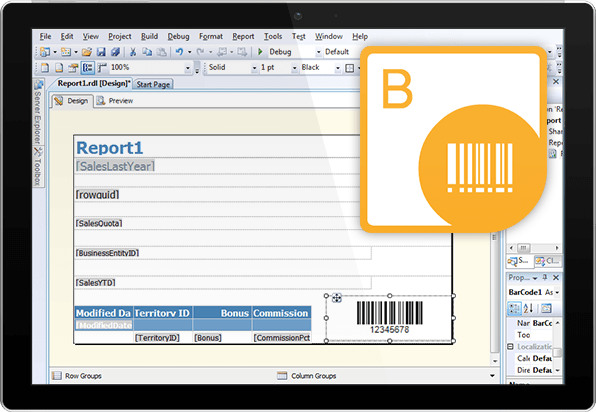
Task: Click the New Project icon
Action: coord(45,52)
